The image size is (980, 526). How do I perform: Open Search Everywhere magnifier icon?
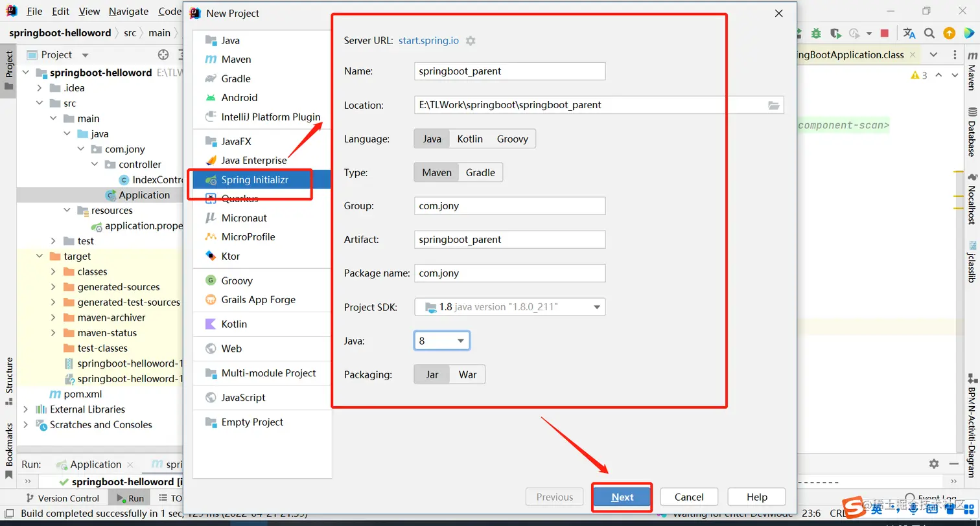click(x=929, y=33)
